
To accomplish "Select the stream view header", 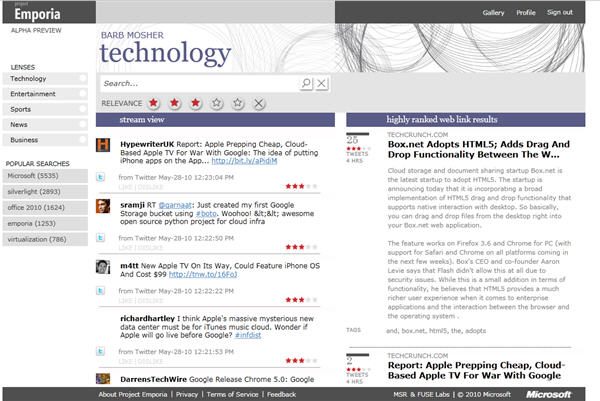I will point(215,120).
